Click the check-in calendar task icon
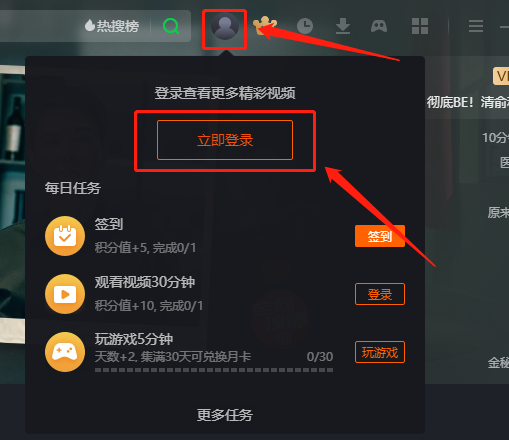509x440 pixels. 65,236
